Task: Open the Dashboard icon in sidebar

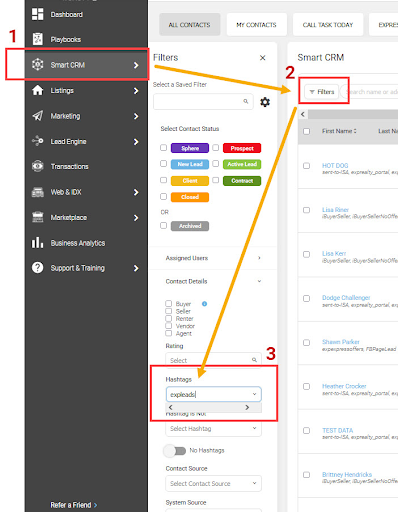Action: (x=37, y=14)
